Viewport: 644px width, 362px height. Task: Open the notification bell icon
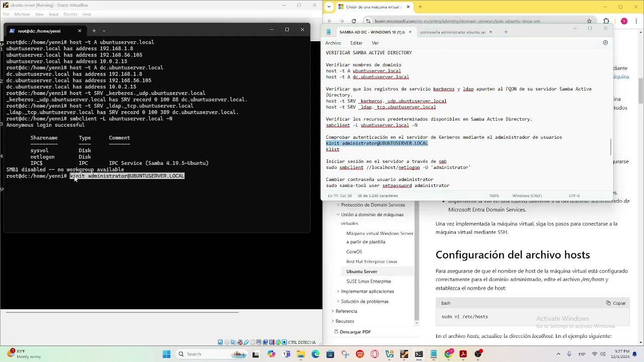click(x=634, y=354)
